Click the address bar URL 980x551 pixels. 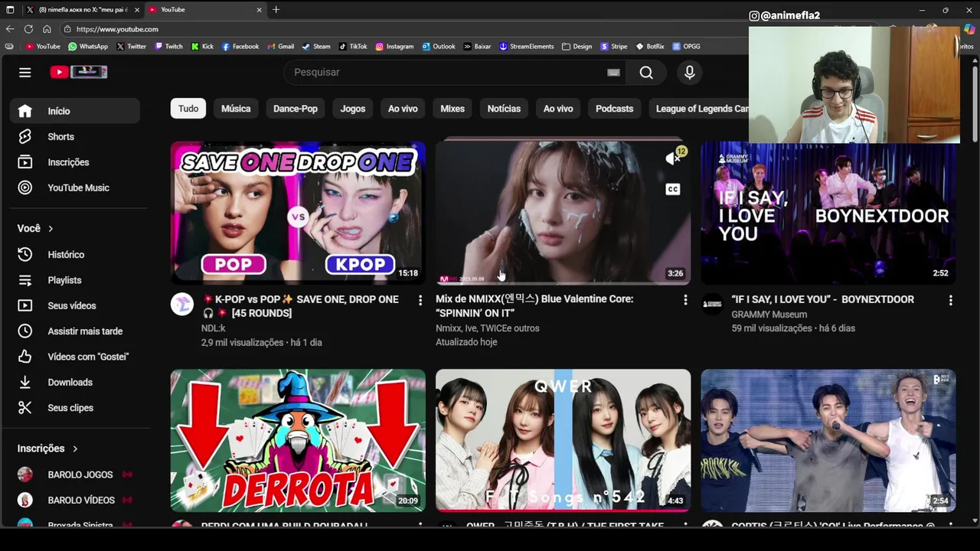click(x=117, y=29)
